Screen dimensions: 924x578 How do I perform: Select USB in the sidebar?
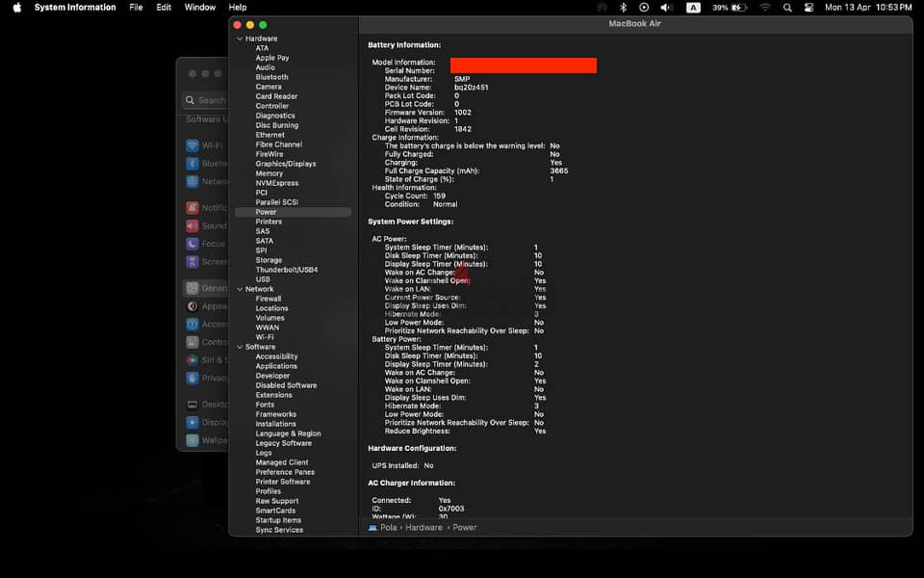263,279
